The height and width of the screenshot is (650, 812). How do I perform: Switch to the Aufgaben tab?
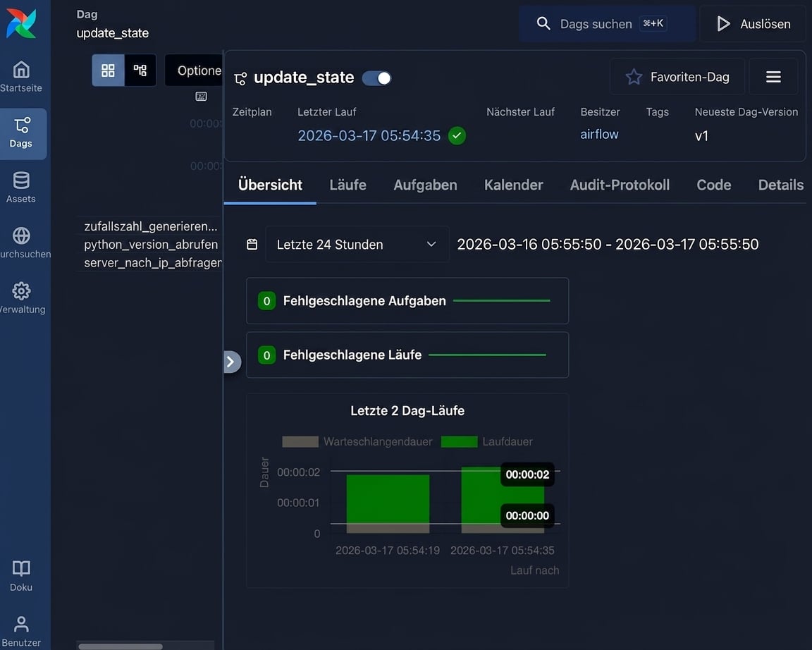click(x=425, y=185)
